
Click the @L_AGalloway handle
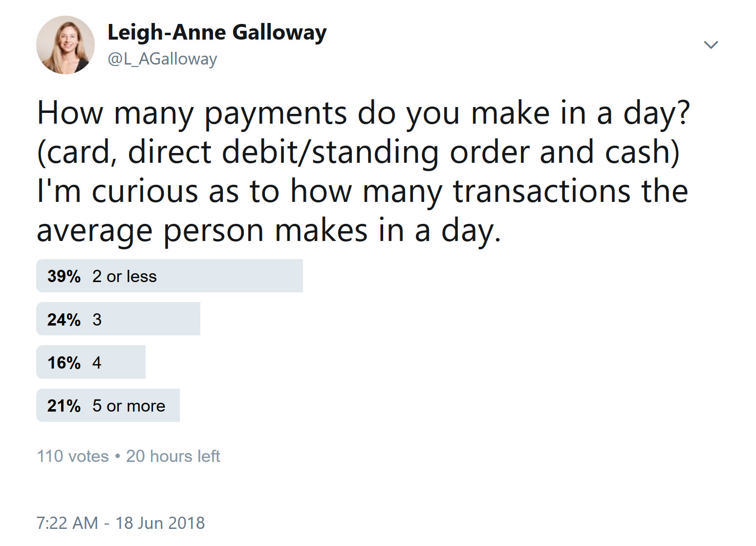coord(163,59)
